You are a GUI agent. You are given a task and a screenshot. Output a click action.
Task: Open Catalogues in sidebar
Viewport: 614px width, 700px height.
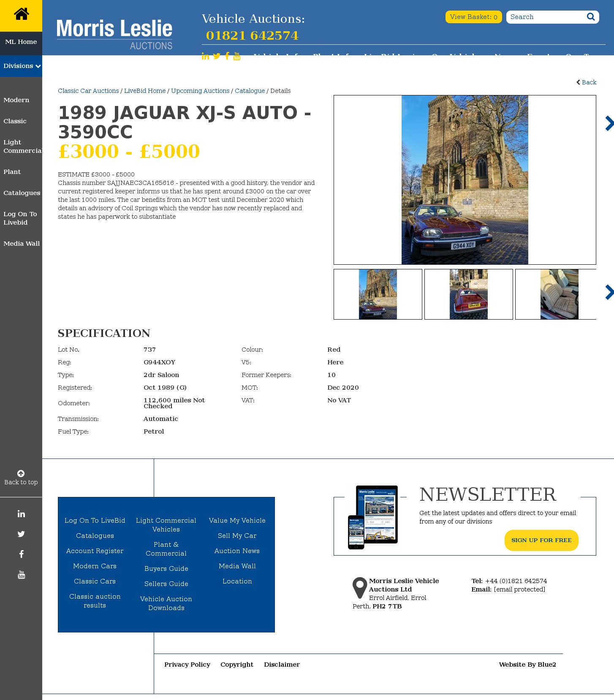coord(21,193)
